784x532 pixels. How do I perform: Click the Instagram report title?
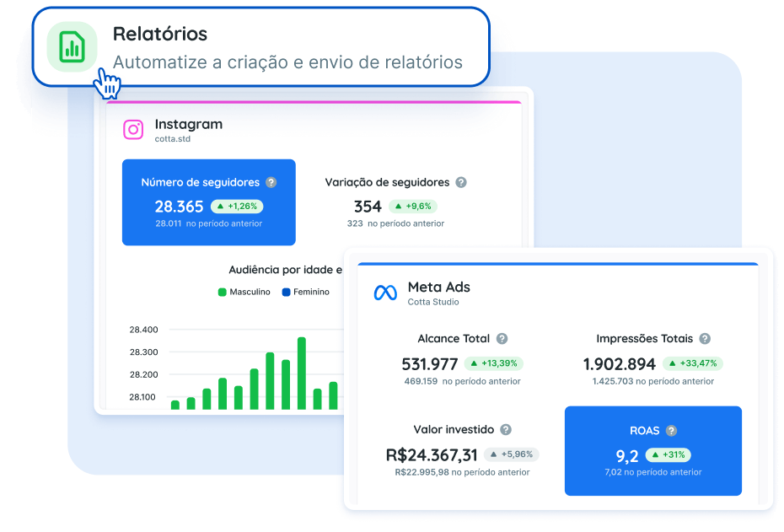[189, 124]
